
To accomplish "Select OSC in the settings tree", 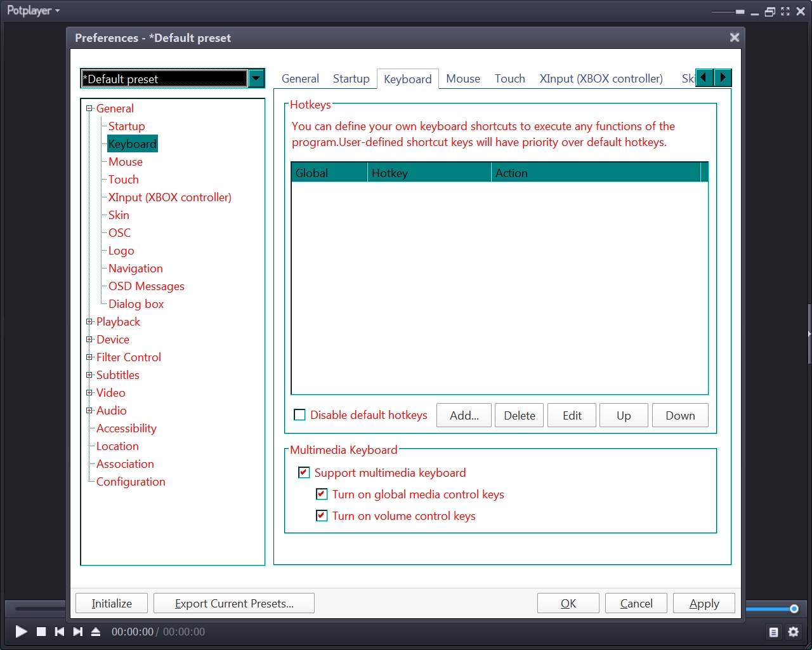I will pos(119,233).
